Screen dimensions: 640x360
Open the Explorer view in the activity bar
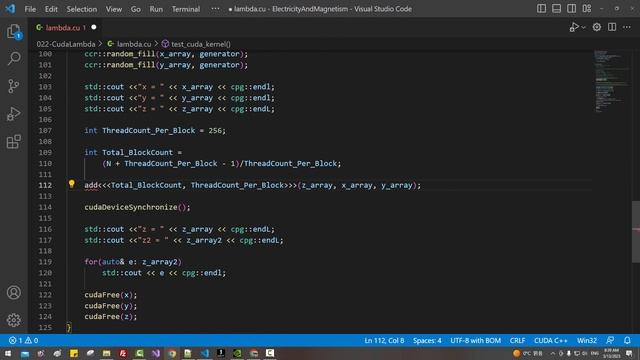[14, 31]
